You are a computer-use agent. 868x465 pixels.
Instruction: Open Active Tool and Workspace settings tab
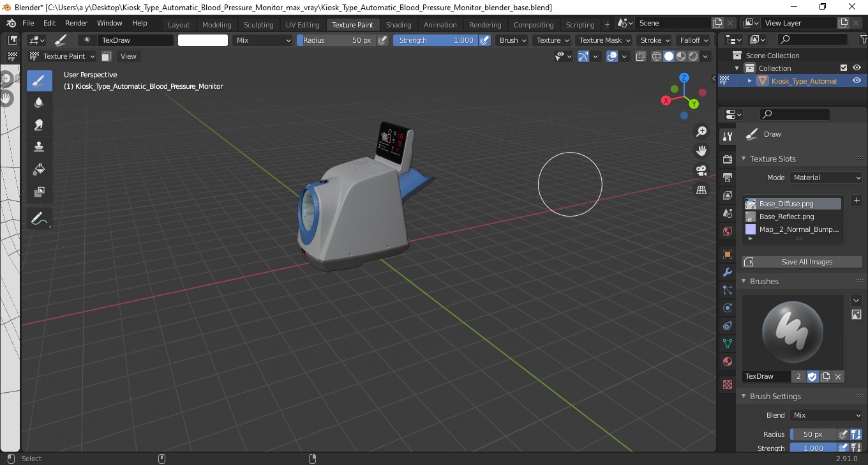[727, 137]
